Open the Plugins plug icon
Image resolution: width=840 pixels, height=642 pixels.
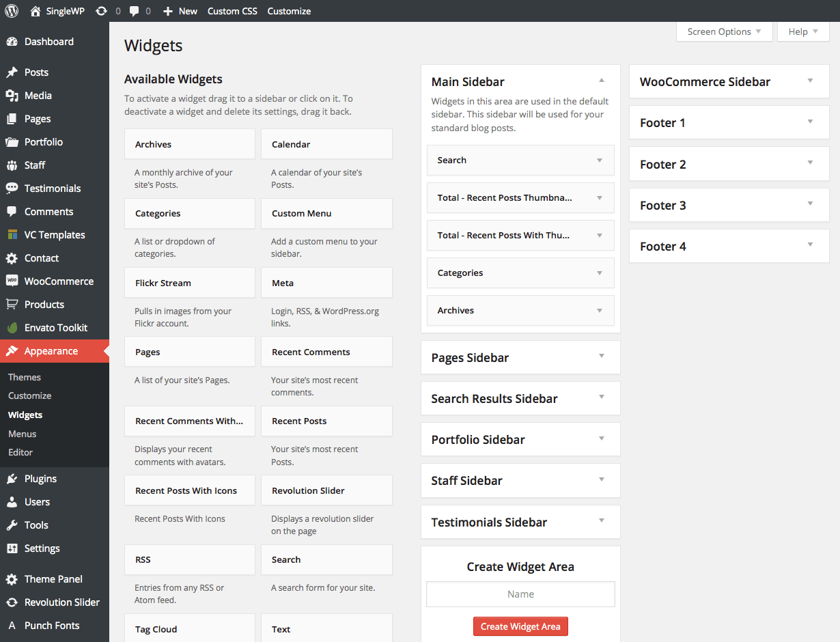[x=12, y=479]
